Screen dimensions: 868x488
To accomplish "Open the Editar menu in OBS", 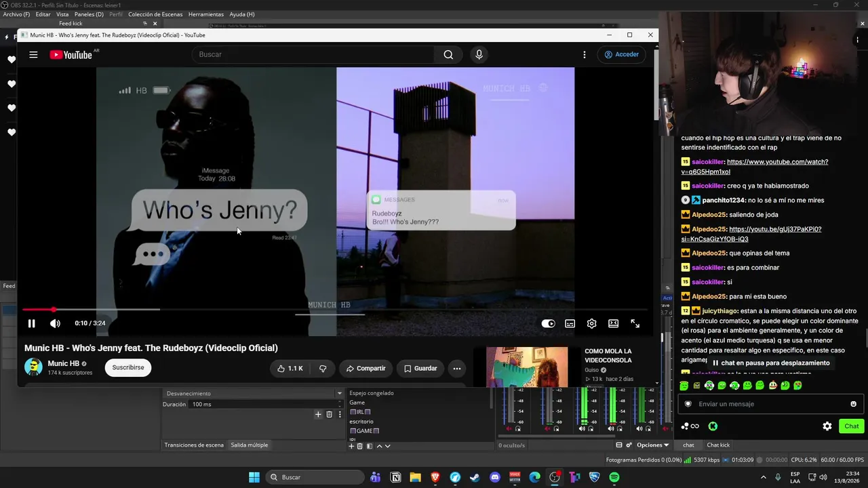I will coord(43,14).
